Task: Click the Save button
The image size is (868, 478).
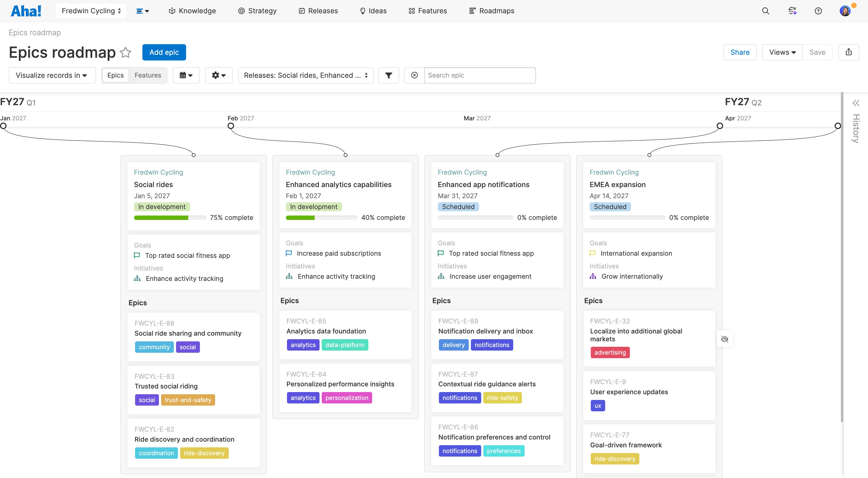Action: pos(817,52)
